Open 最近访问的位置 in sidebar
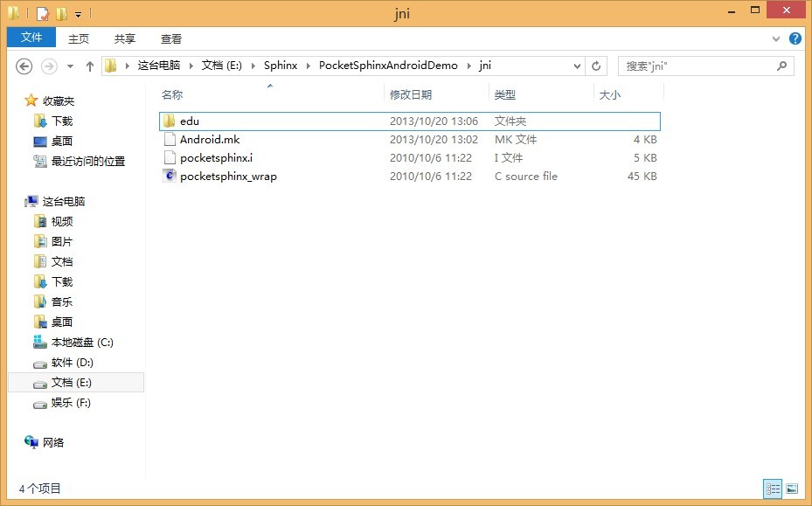 pos(88,161)
